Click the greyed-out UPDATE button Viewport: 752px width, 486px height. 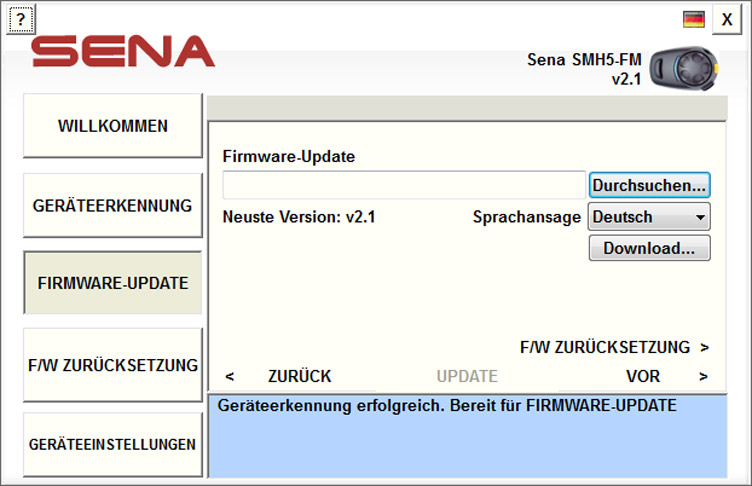pos(467,376)
